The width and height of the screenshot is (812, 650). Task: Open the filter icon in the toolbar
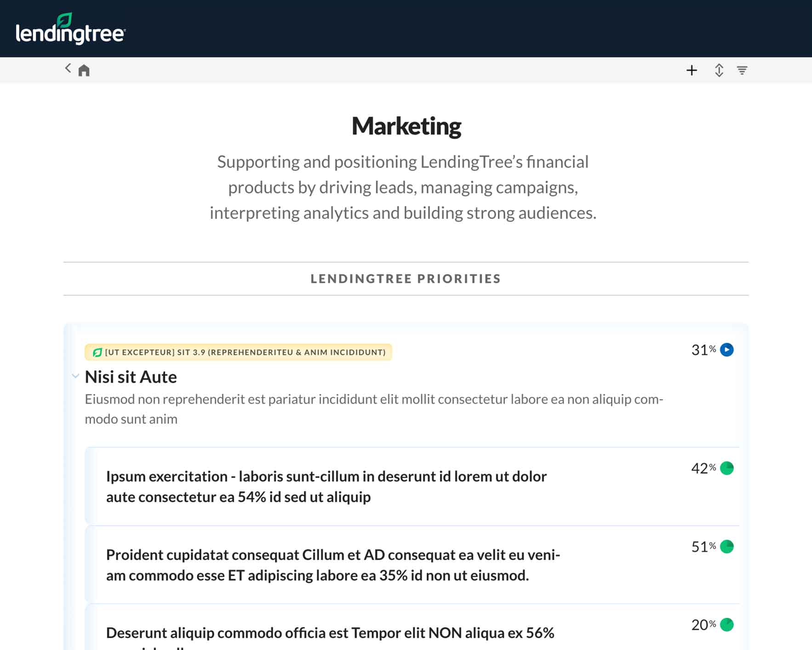click(742, 70)
